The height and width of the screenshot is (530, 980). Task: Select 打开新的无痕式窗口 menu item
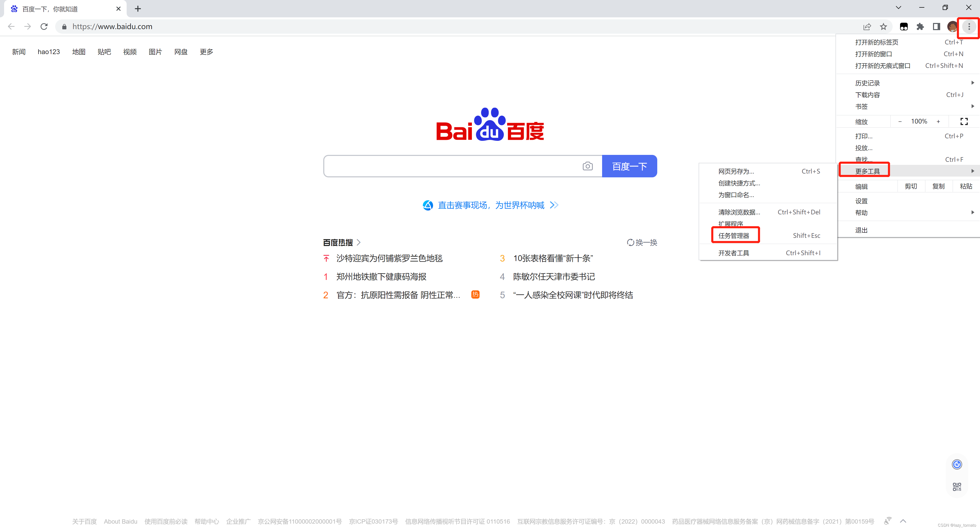908,66
